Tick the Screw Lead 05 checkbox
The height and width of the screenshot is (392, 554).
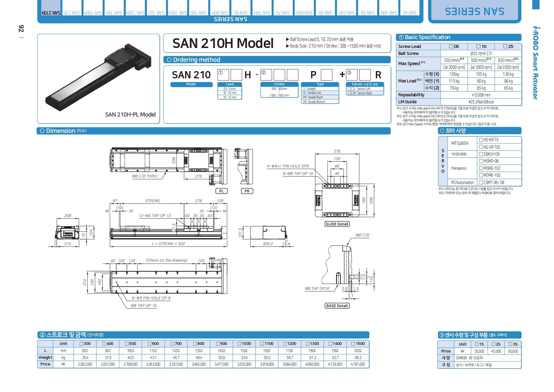451,46
